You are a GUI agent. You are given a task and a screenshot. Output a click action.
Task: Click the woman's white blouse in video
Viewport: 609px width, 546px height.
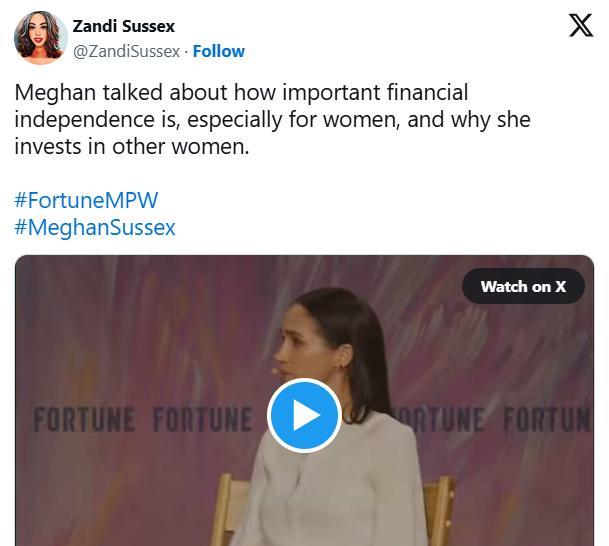pyautogui.click(x=330, y=490)
